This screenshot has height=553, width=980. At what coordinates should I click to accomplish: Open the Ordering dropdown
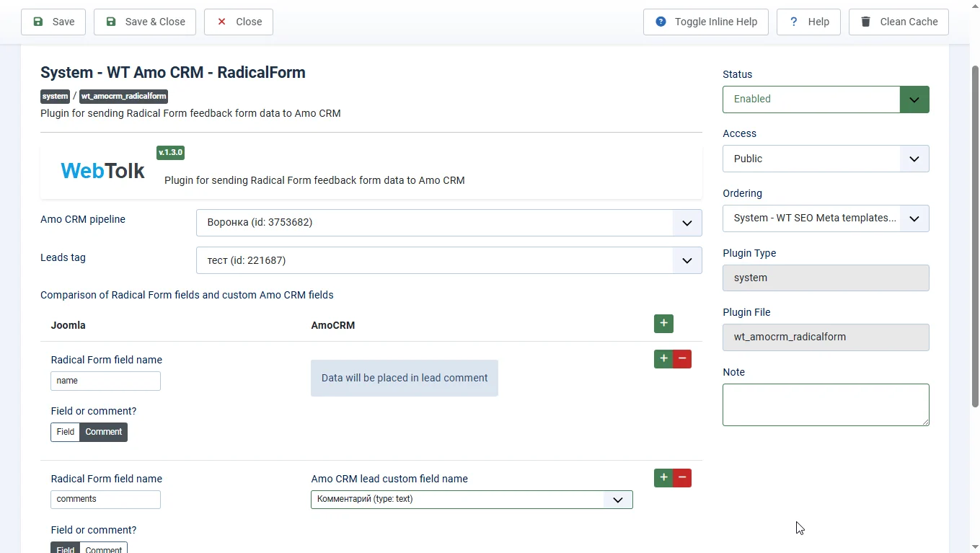coord(825,218)
